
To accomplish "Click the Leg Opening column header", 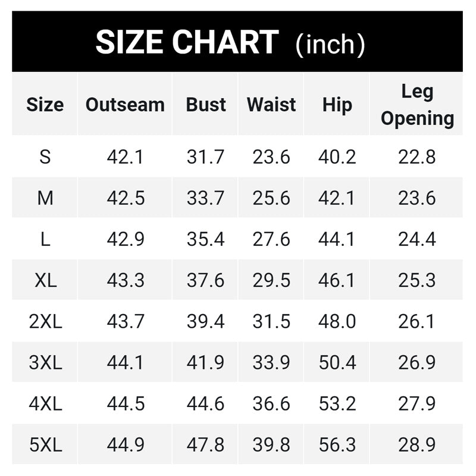I will pos(417,105).
